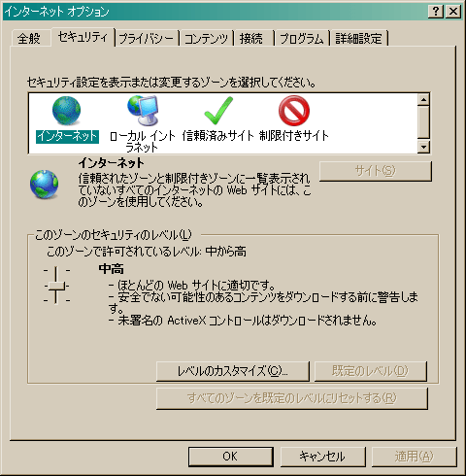
Task: Open the コンテンツ tab
Action: pyautogui.click(x=207, y=39)
